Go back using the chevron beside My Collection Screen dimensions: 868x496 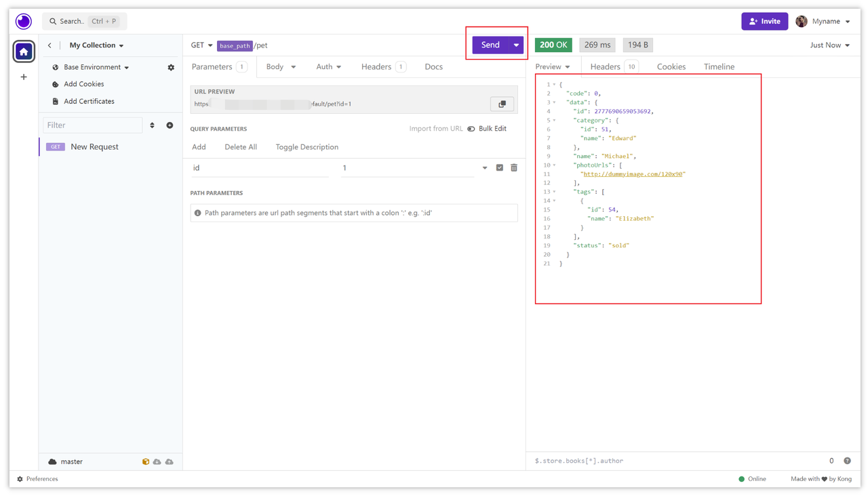pos(50,45)
